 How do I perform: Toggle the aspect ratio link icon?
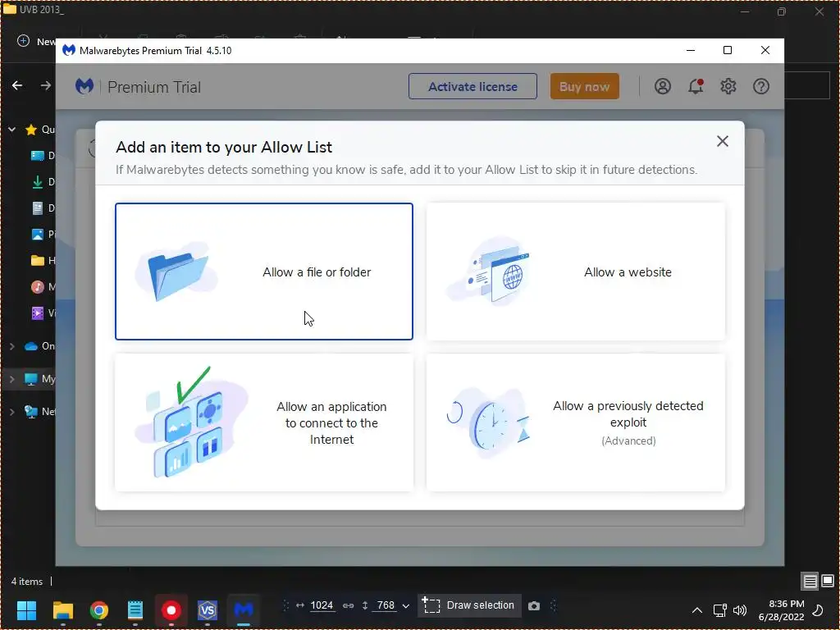click(x=348, y=605)
